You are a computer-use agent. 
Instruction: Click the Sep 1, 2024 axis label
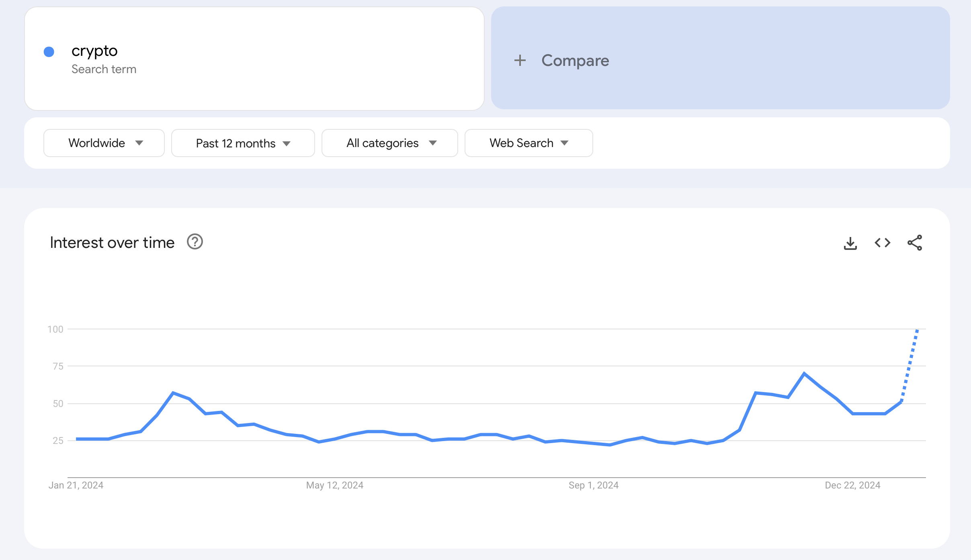click(593, 485)
